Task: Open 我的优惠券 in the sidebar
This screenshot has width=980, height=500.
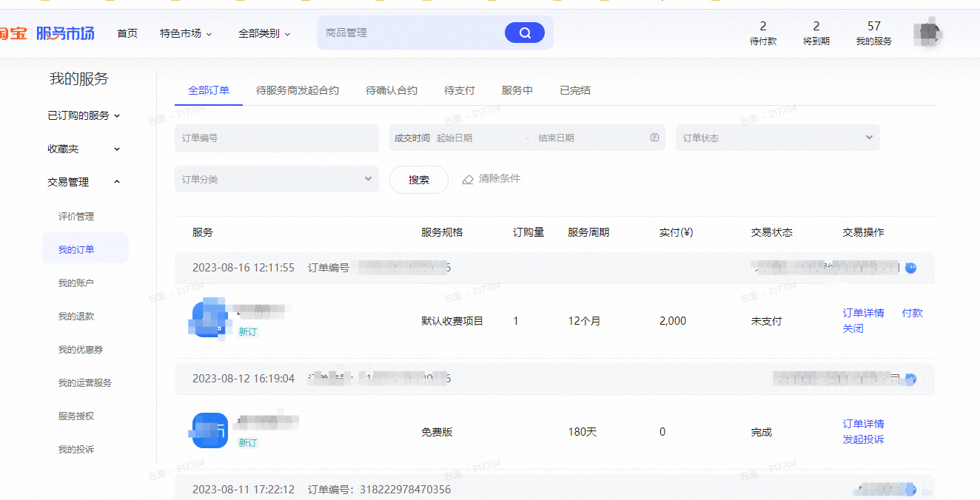Action: click(x=80, y=350)
